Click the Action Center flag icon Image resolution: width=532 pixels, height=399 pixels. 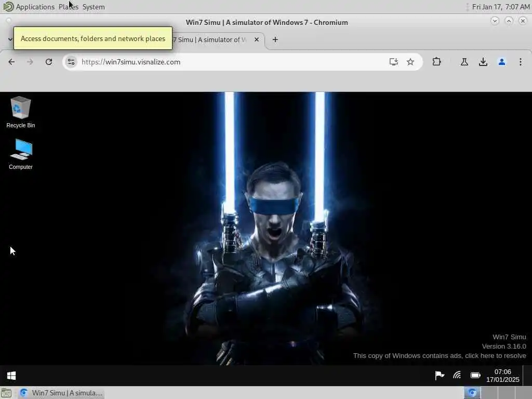click(440, 375)
